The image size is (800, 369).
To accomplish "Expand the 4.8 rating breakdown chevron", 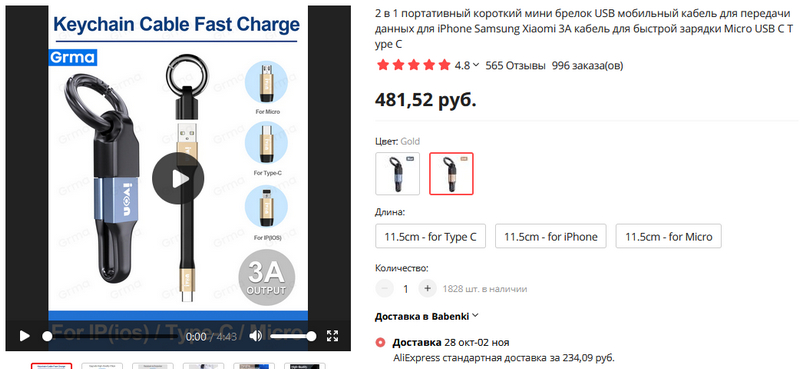I will point(477,65).
